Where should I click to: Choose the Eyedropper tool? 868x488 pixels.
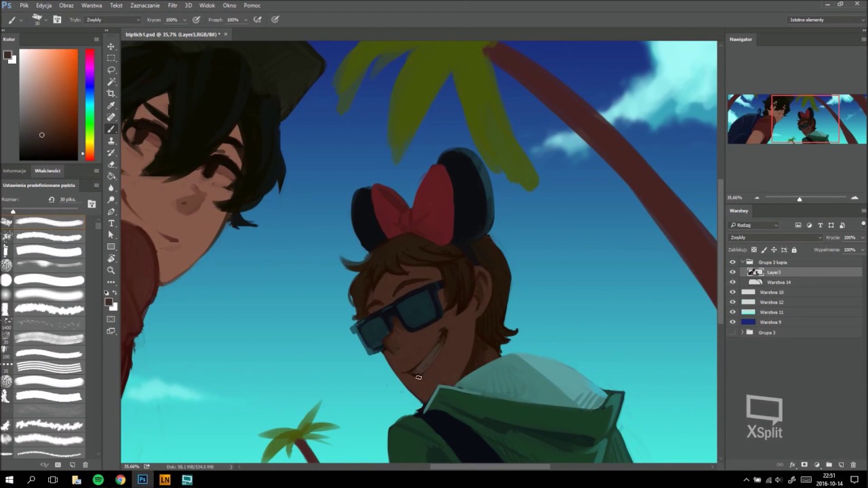pos(111,106)
